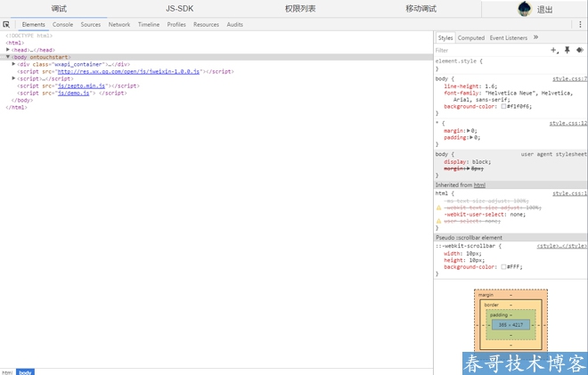Click padding label in box model
Viewport: 588px width, 375px height.
[x=498, y=314]
